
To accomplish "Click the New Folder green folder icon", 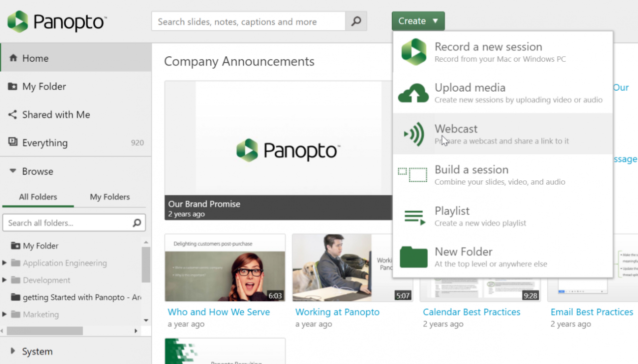I will point(414,257).
